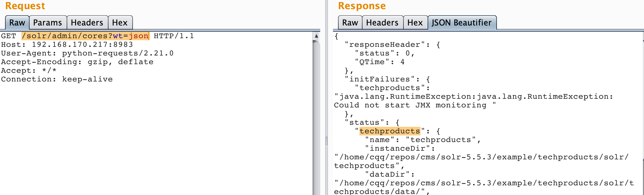This screenshot has height=195, width=644.
Task: Click the "name": "techproducts" line
Action: pyautogui.click(x=423, y=140)
